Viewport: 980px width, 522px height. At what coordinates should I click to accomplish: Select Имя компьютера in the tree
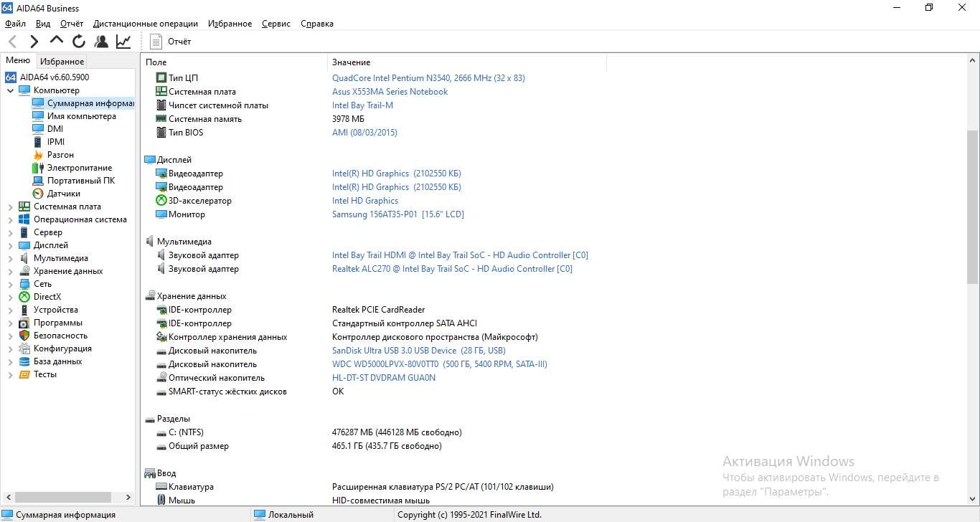81,116
